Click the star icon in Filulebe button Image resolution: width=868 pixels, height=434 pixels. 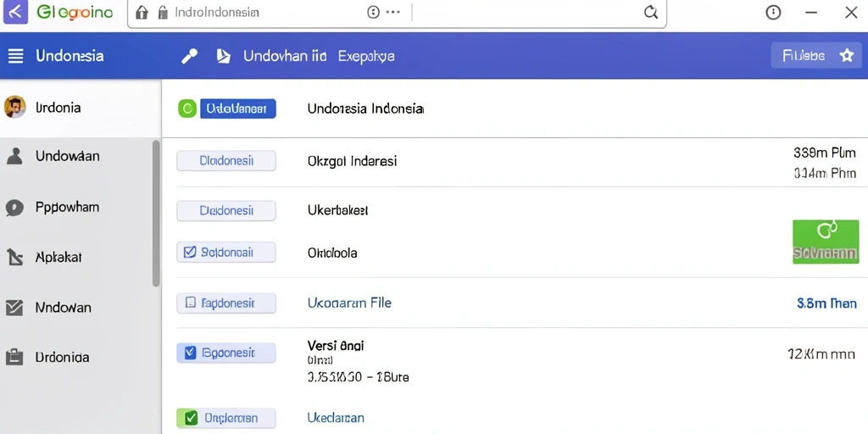[847, 55]
